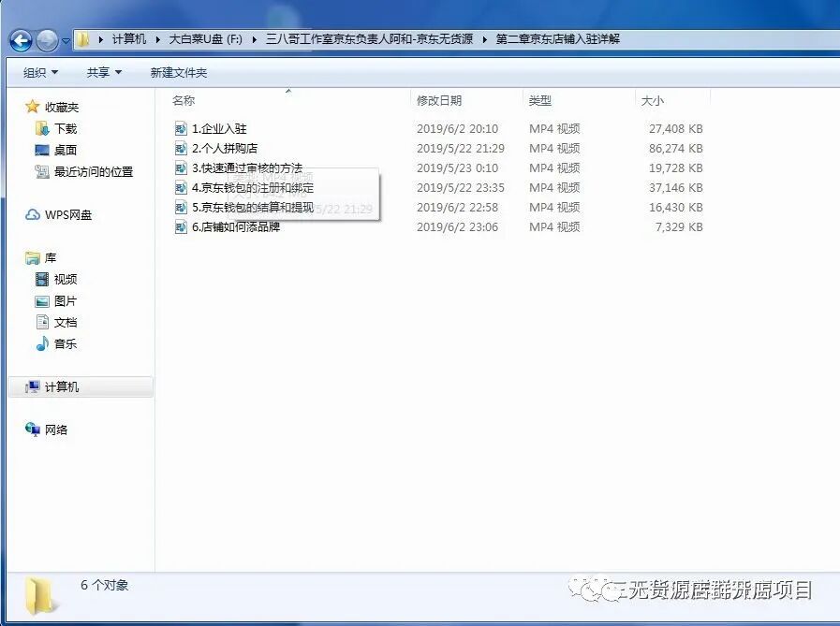Screen dimensions: 840x626
Task: Click 最近访问的位置 icon in sidebar
Action: pos(42,171)
